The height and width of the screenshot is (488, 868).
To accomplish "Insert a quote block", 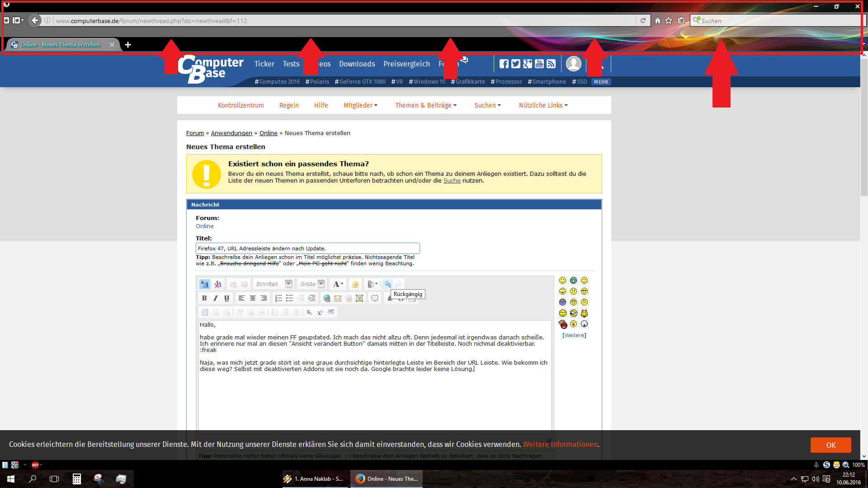I will click(375, 298).
